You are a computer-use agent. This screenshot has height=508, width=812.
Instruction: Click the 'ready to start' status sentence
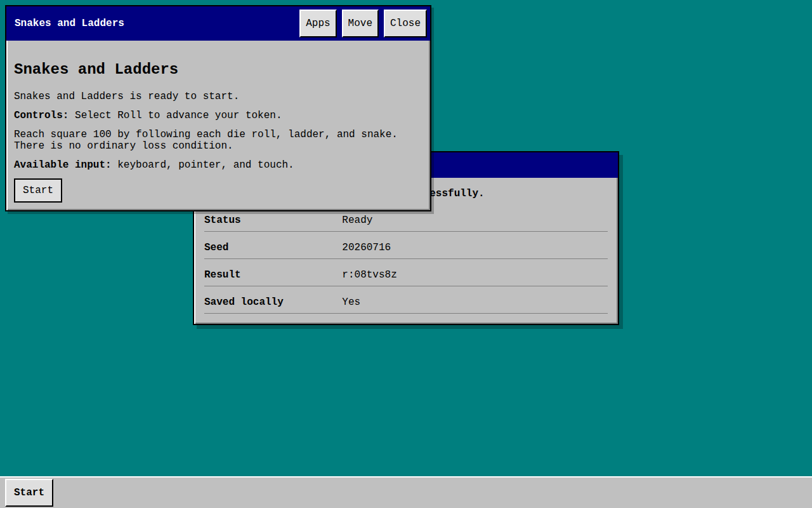(127, 97)
